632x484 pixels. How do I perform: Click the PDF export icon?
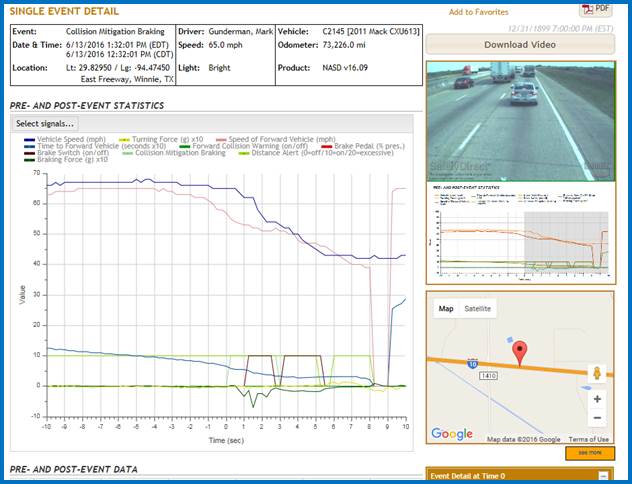coord(595,10)
